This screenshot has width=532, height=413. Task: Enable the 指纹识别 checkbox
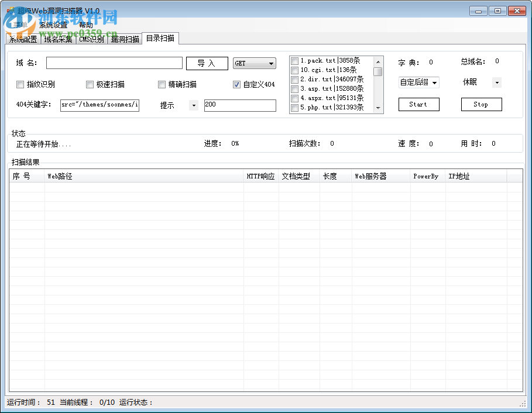point(20,84)
